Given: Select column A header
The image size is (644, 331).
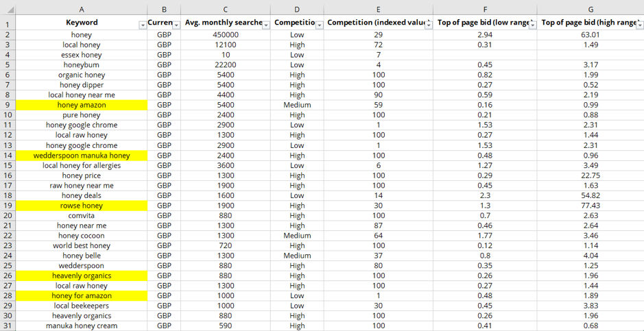Looking at the screenshot, I should click(82, 10).
